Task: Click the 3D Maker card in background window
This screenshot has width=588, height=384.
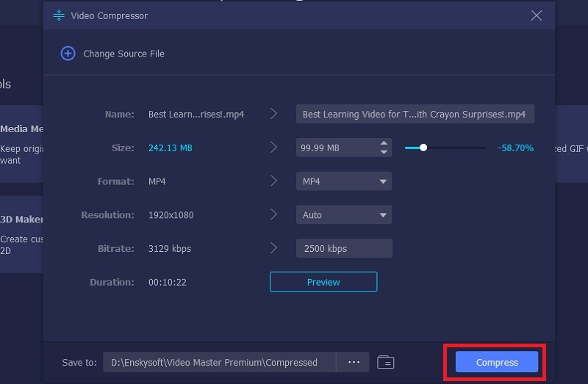Action: point(21,234)
